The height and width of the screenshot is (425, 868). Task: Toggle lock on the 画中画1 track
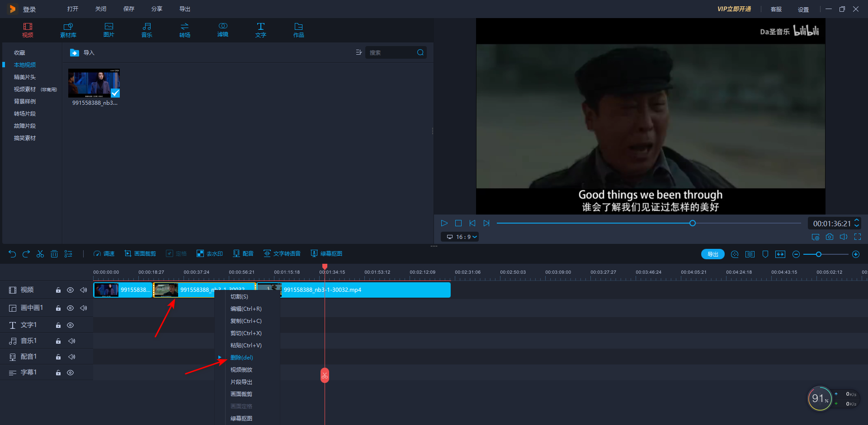[x=58, y=308]
